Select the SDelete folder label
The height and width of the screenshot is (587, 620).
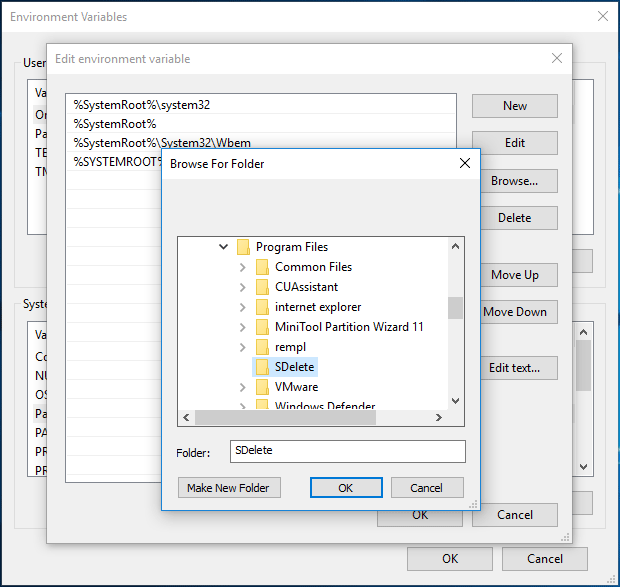coord(295,367)
